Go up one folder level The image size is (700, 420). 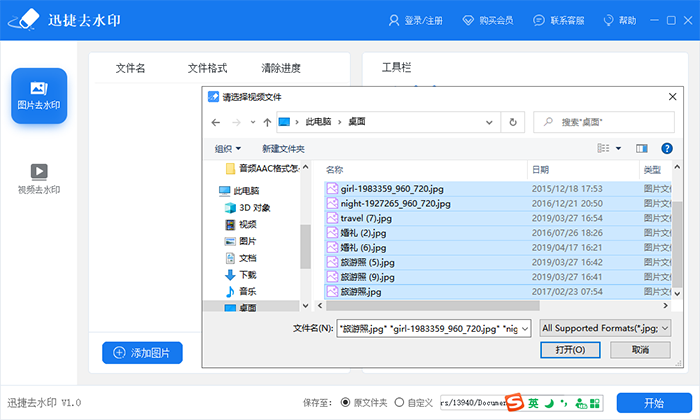pyautogui.click(x=267, y=122)
